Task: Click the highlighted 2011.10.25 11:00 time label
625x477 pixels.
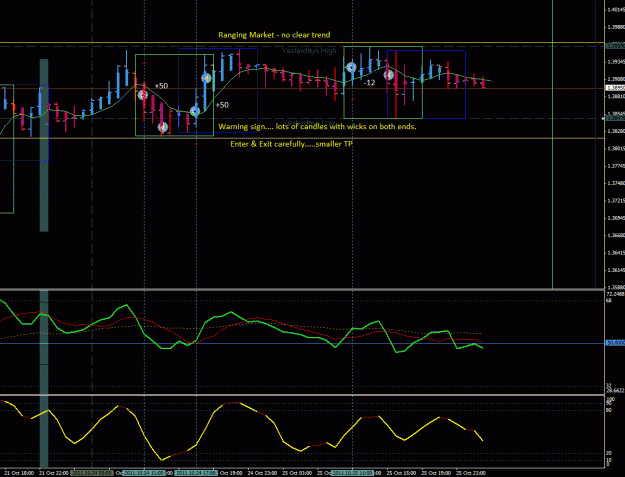Action: pos(353,473)
